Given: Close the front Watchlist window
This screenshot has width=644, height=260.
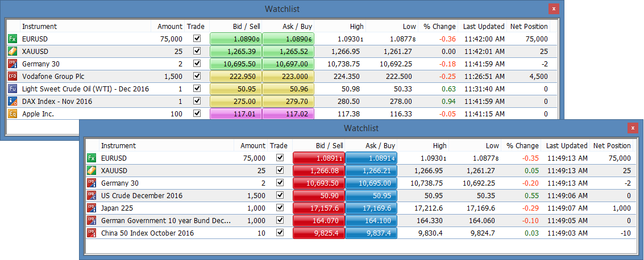Looking at the screenshot, I should tap(633, 128).
